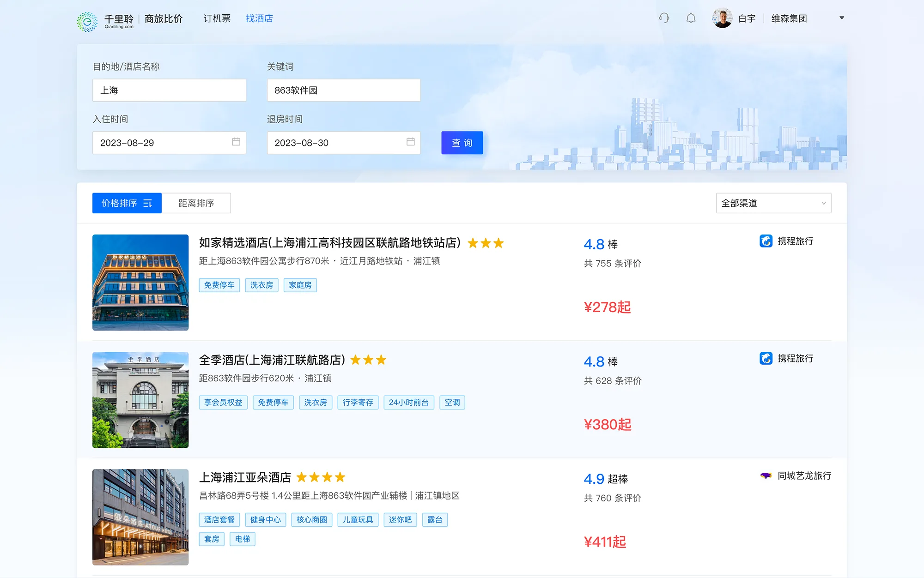
Task: Click the 儿童玩具 tag
Action: tap(358, 520)
